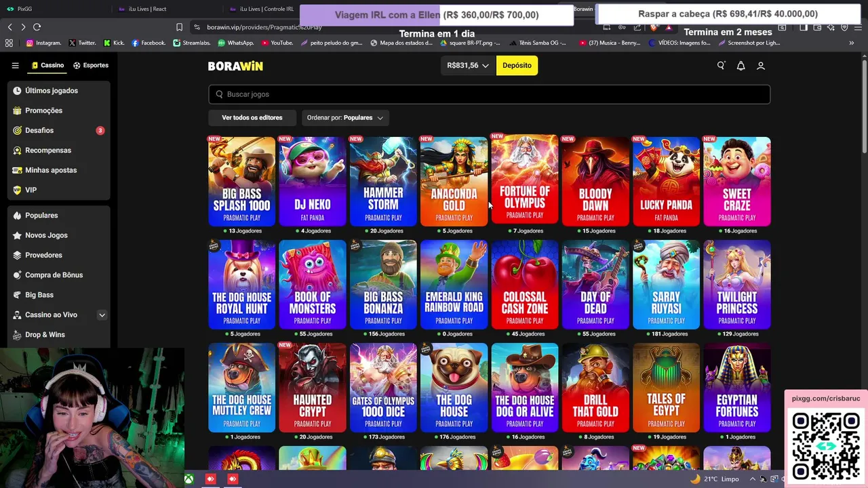Expand Cassino ao Vivo submenu chevron
The height and width of the screenshot is (488, 868).
tap(102, 315)
